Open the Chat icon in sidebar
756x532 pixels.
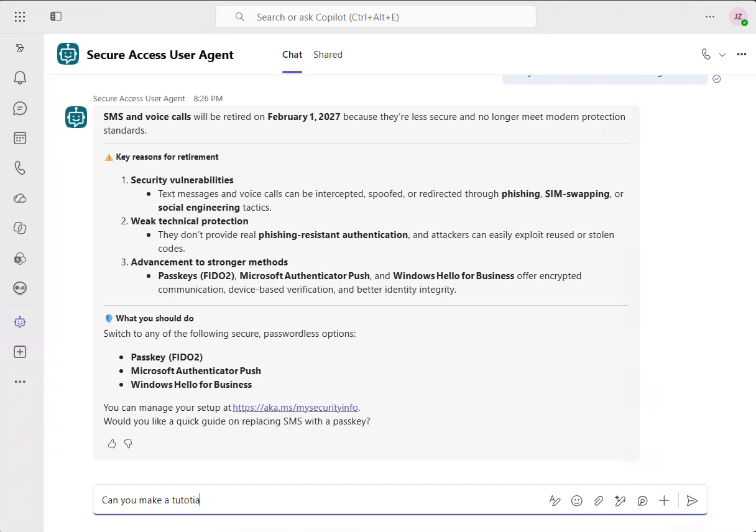pyautogui.click(x=20, y=109)
